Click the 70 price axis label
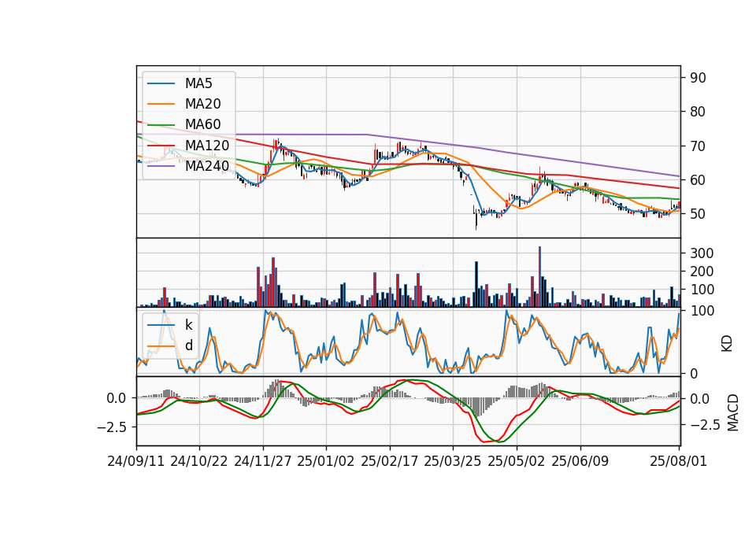This screenshot has height=543, width=756. [698, 146]
